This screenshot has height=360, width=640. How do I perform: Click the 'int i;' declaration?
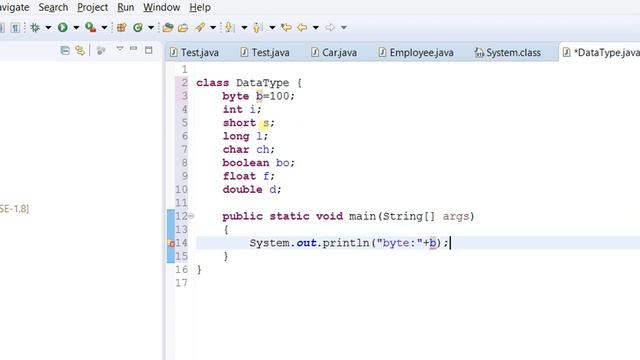(242, 109)
